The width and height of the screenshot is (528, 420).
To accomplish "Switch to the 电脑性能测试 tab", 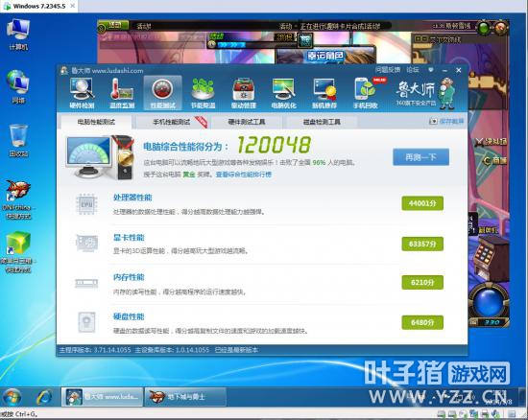I will point(96,122).
